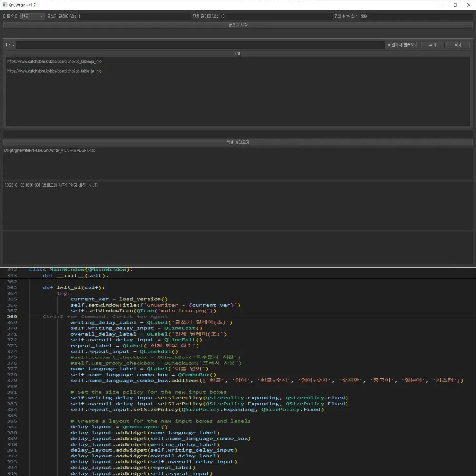Click the 구글ADGPT.xlsx file path entry
Viewport: 476px width, 476px height.
coord(50,150)
